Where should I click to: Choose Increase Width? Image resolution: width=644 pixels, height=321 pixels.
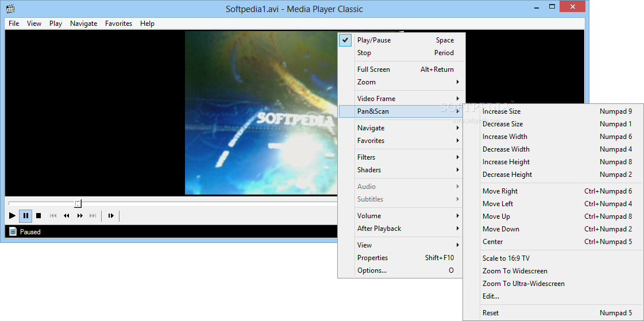point(553,137)
